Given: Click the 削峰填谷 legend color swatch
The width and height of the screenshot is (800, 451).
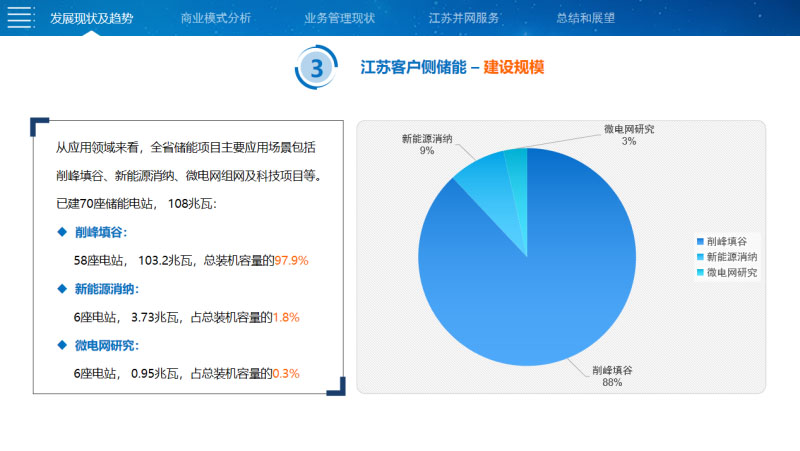Looking at the screenshot, I should (700, 242).
